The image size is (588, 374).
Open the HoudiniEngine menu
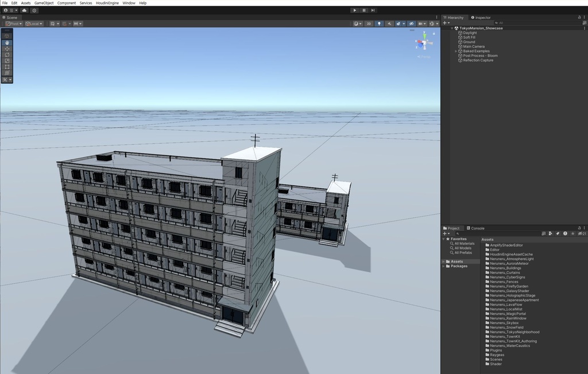[x=107, y=3]
